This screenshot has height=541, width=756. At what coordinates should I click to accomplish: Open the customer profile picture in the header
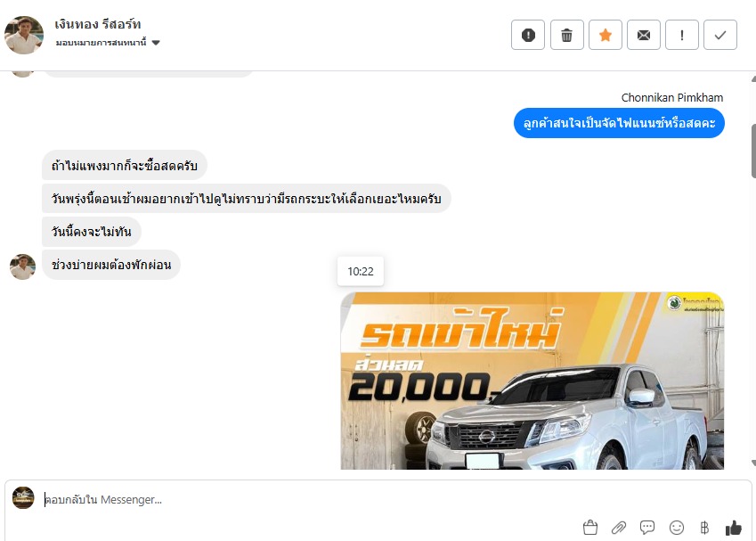pyautogui.click(x=24, y=35)
